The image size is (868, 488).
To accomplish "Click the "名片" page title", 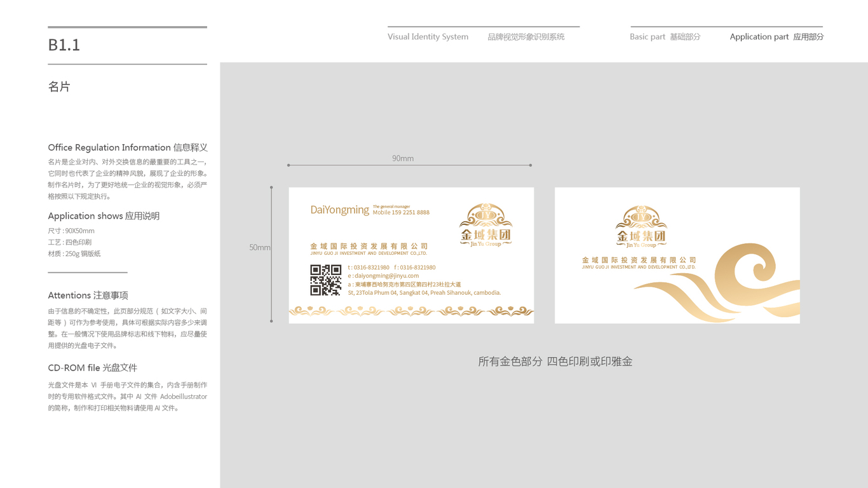I will 59,87.
